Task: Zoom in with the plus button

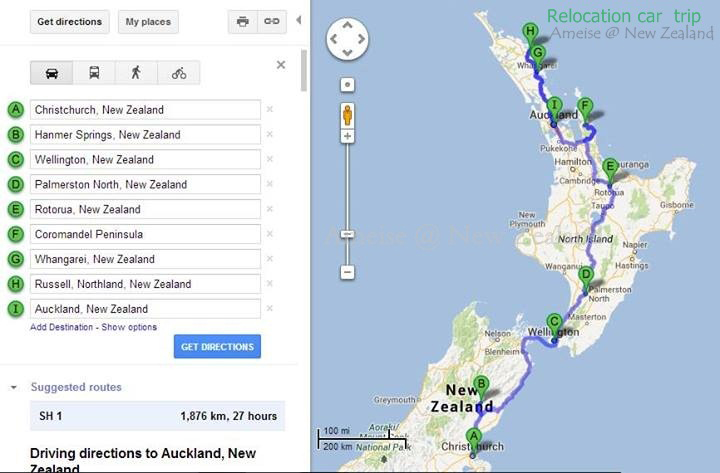Action: pyautogui.click(x=348, y=136)
